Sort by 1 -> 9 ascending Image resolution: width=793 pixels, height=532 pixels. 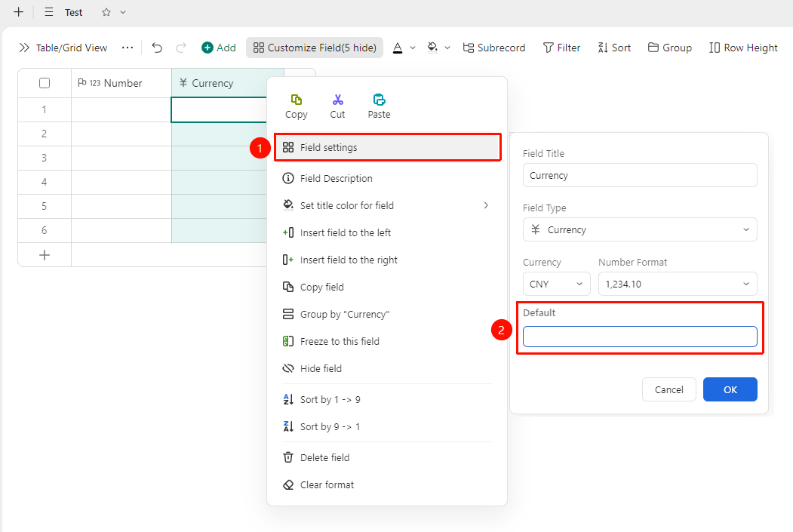pos(387,399)
